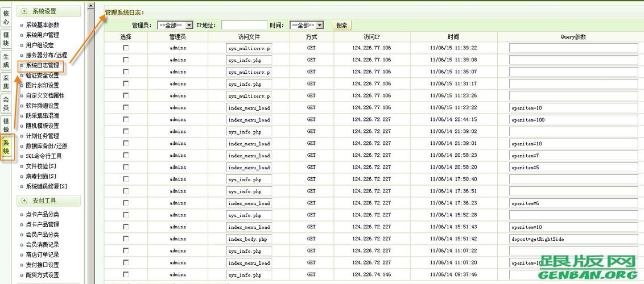Open the 管理员 filter dropdown
Image resolution: width=644 pixels, height=284 pixels.
(x=175, y=25)
